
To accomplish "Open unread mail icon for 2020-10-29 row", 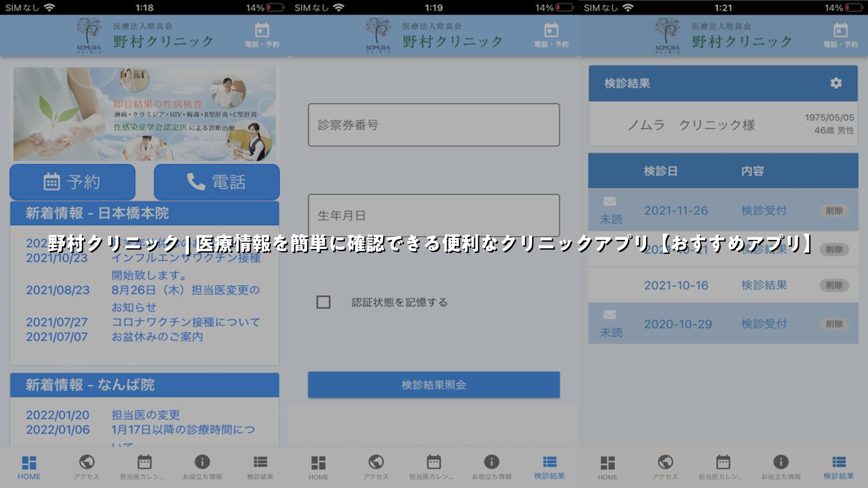I will [x=610, y=314].
